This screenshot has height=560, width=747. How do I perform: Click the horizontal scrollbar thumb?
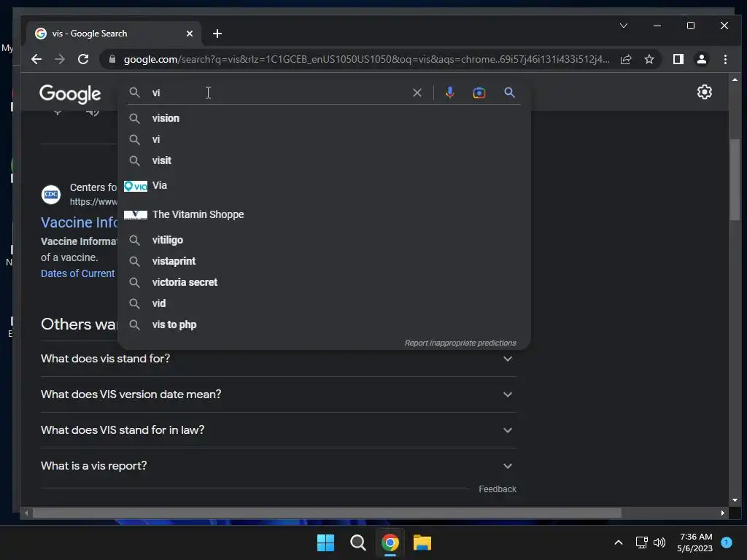pos(327,513)
